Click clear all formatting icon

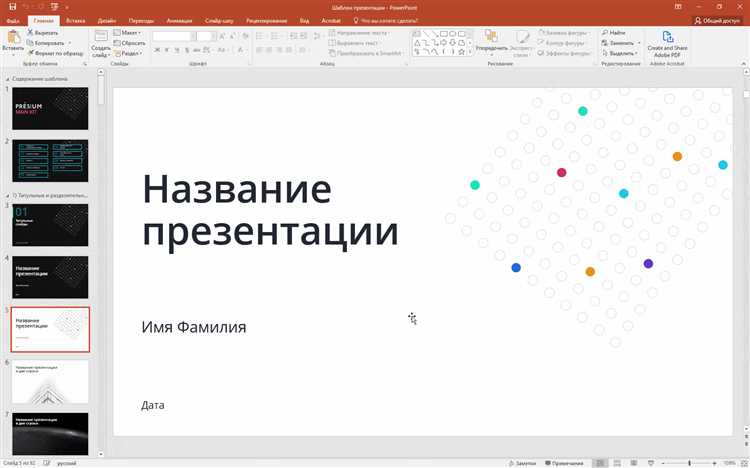point(245,36)
